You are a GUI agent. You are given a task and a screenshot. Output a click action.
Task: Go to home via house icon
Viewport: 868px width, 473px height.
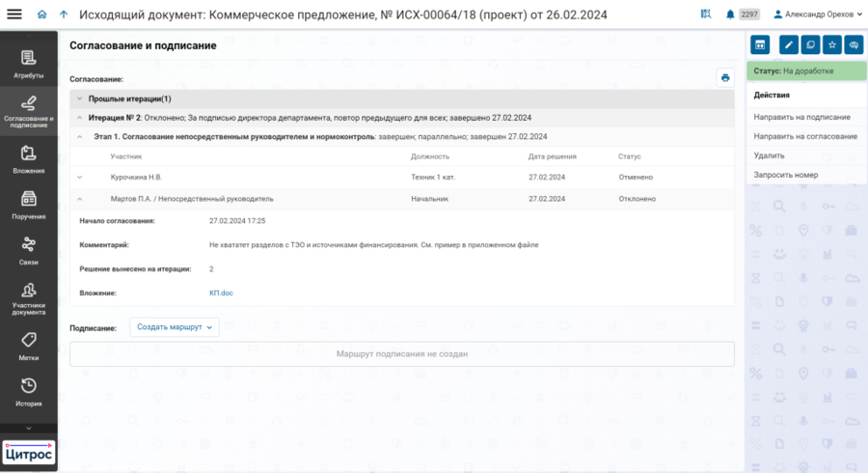click(41, 14)
